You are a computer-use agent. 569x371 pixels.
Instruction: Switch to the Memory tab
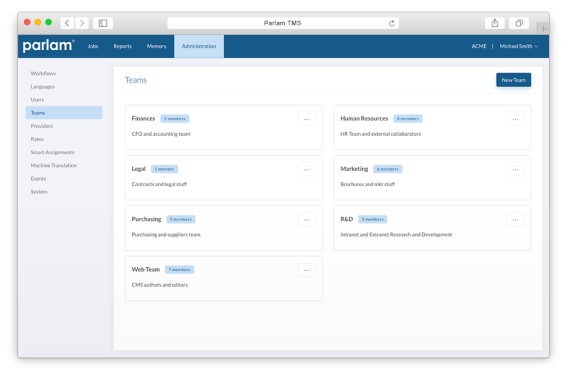156,46
